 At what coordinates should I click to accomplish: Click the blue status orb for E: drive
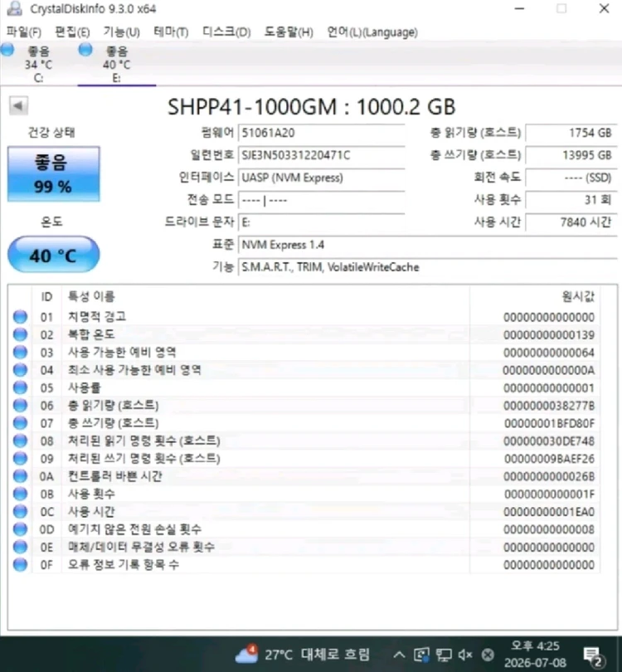(x=85, y=50)
